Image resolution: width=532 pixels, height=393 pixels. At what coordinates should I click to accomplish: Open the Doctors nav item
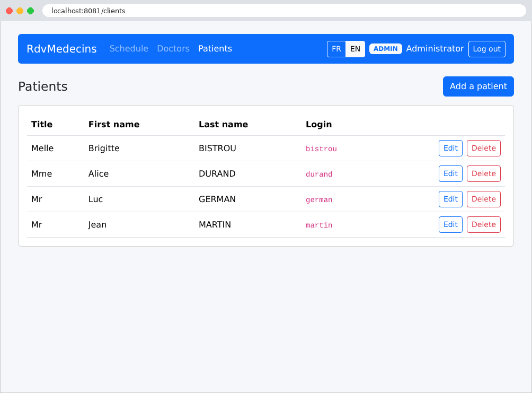coord(173,49)
